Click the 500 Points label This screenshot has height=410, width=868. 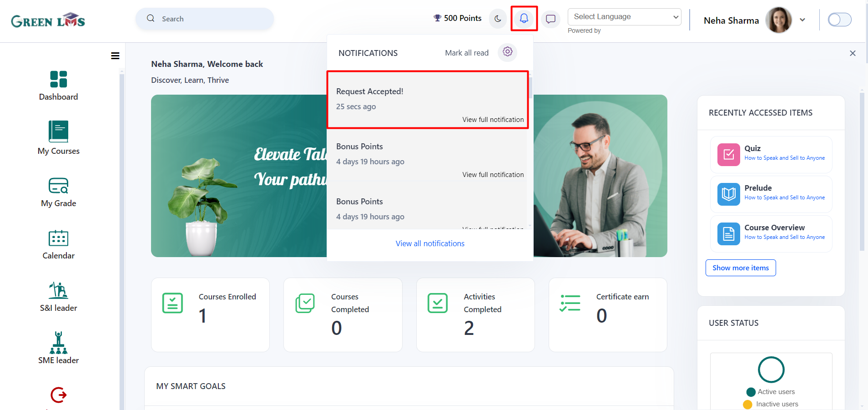pyautogui.click(x=463, y=18)
